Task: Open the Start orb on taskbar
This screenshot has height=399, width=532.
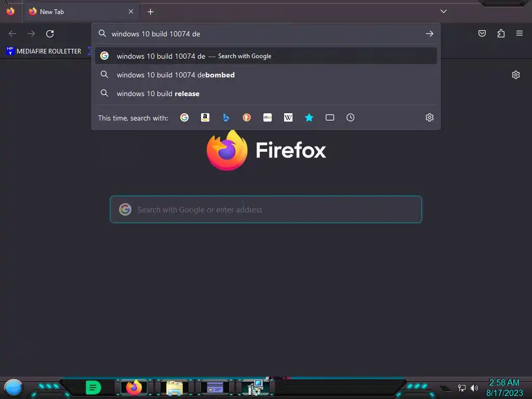Action: coord(13,388)
